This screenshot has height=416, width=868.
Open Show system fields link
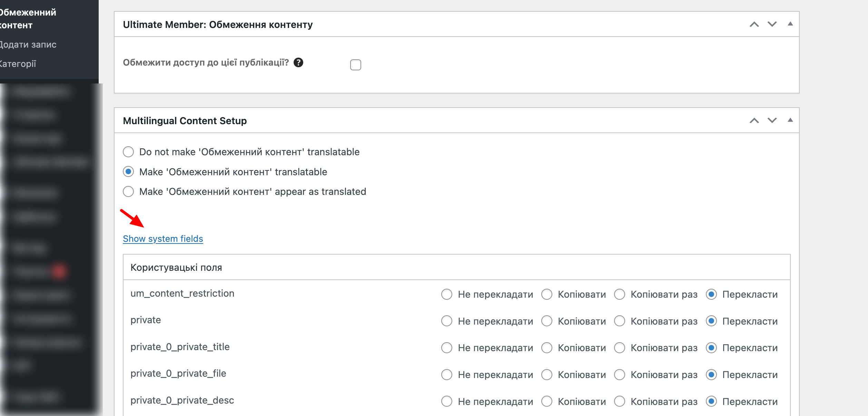coord(163,239)
